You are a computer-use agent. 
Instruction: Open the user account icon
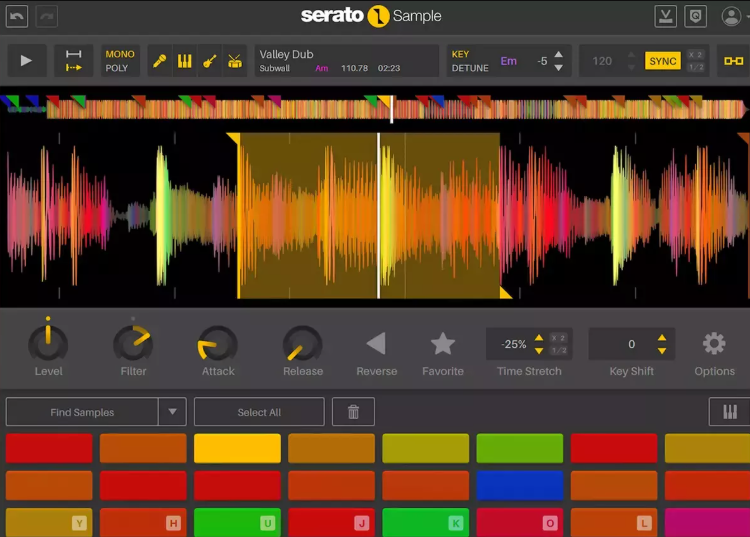pyautogui.click(x=731, y=16)
